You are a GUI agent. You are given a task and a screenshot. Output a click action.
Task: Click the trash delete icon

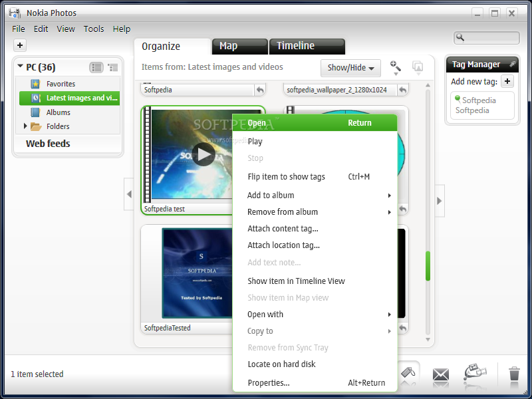(514, 374)
